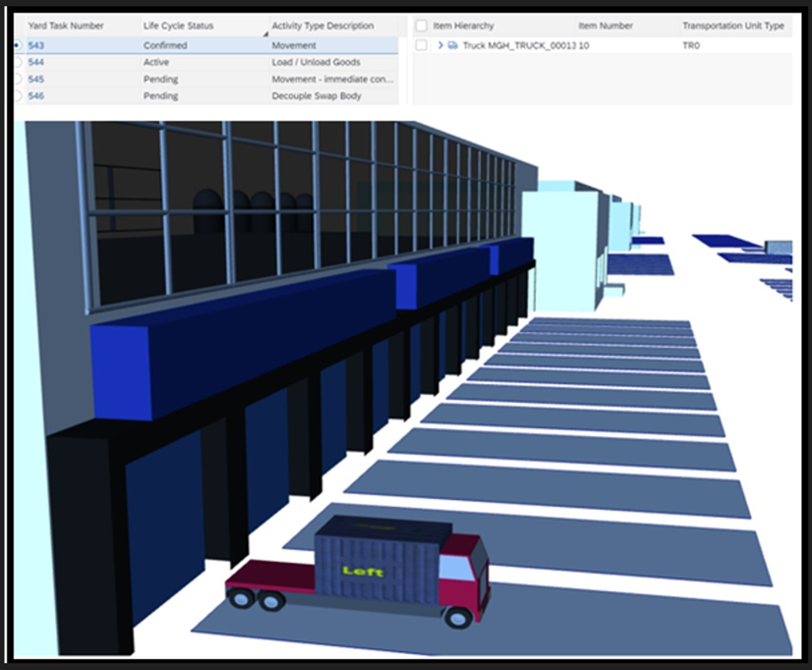Viewport: 812px width, 670px height.
Task: Click the light cyan building beyond the docks
Action: (x=559, y=234)
